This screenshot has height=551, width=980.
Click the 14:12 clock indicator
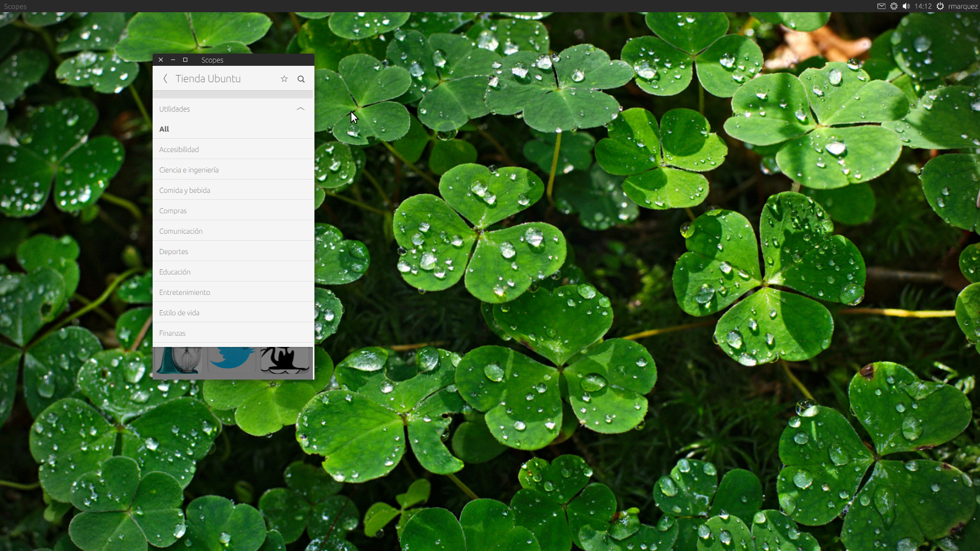tap(923, 6)
